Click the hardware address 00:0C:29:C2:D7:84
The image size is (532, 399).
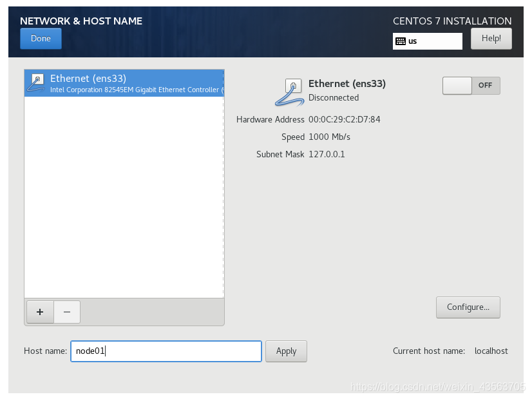click(345, 119)
